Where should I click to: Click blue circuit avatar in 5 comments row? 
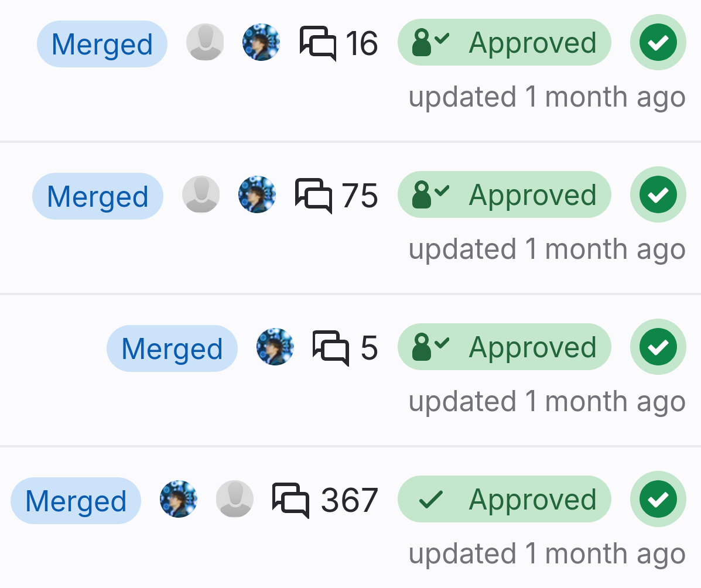tap(275, 347)
